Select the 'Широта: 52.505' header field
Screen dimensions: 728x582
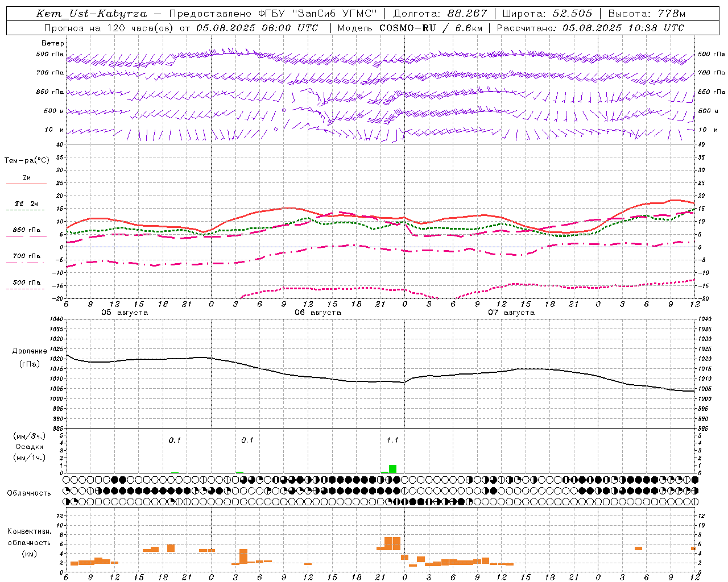click(x=547, y=14)
